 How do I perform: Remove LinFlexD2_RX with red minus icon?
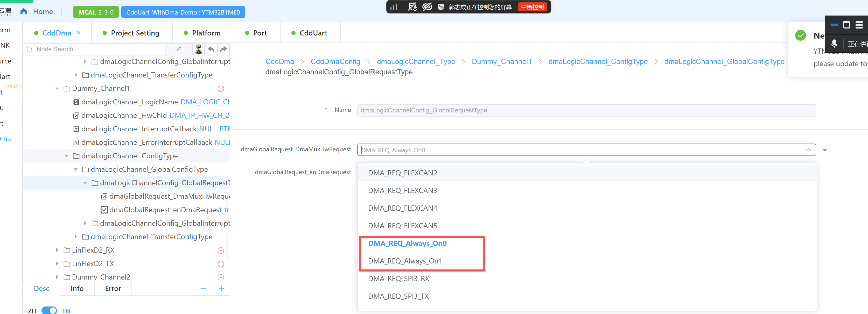click(x=221, y=250)
